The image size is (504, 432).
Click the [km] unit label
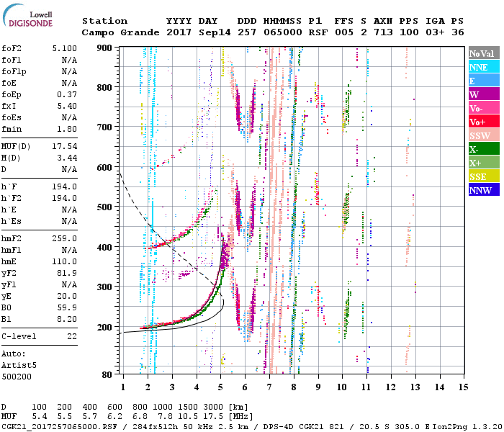238,408
